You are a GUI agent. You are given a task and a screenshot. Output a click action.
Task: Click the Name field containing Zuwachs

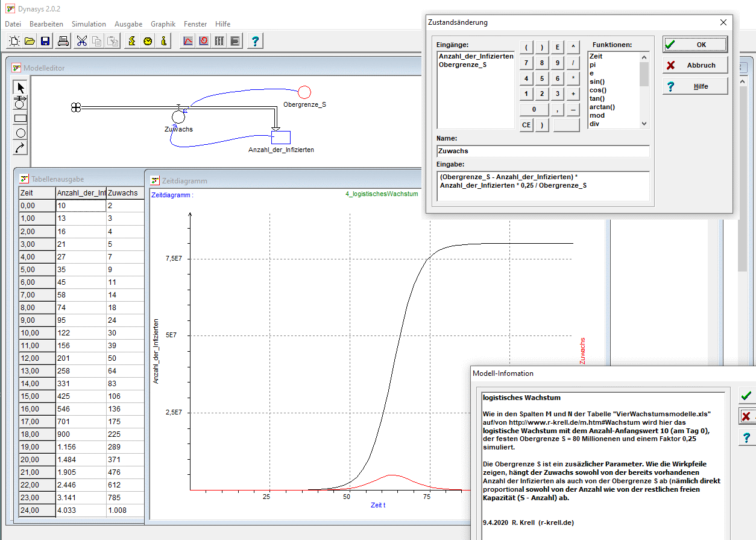(x=543, y=151)
